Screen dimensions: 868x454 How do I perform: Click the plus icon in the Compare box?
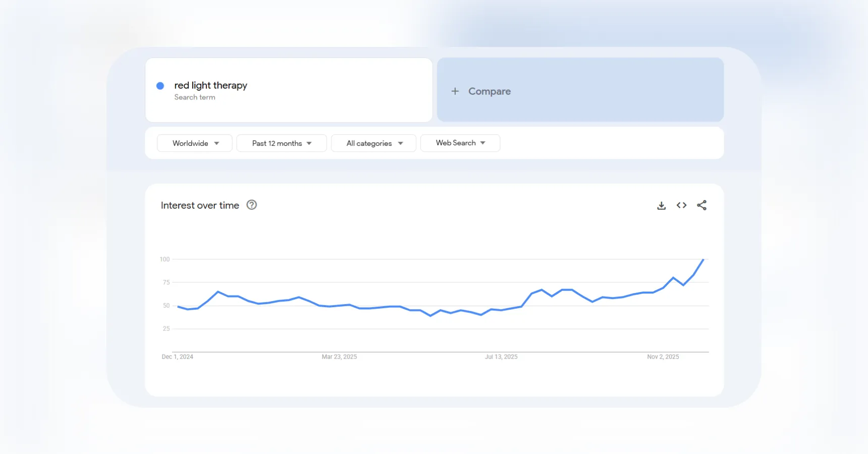coord(455,91)
